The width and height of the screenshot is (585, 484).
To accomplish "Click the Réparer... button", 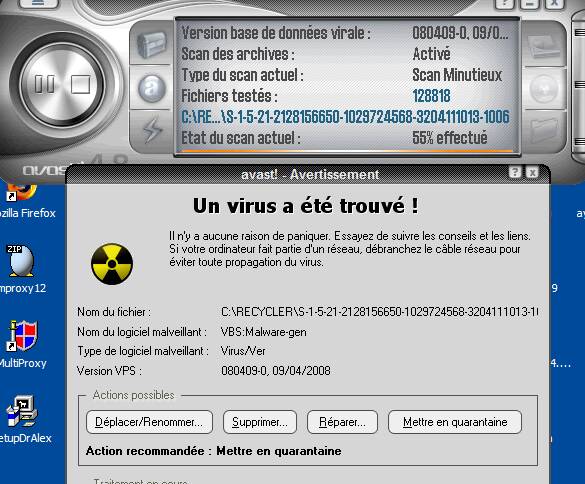I will pos(342,422).
